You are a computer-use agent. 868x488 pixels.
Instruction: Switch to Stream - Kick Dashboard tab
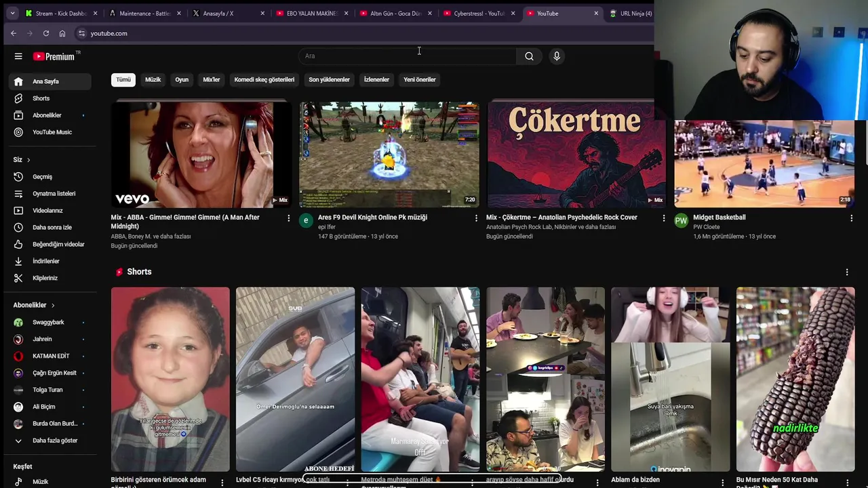coord(61,13)
